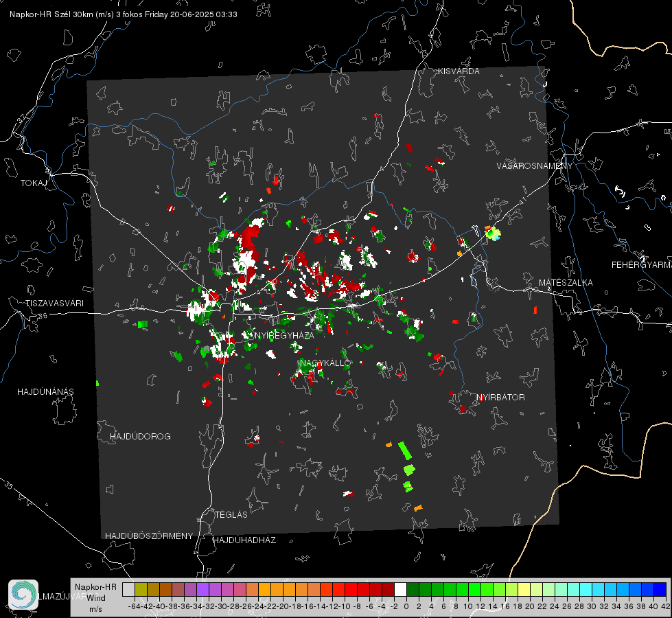
Task: Click the FEHÉRGYARMAT label at right edge
Action: [x=642, y=264]
